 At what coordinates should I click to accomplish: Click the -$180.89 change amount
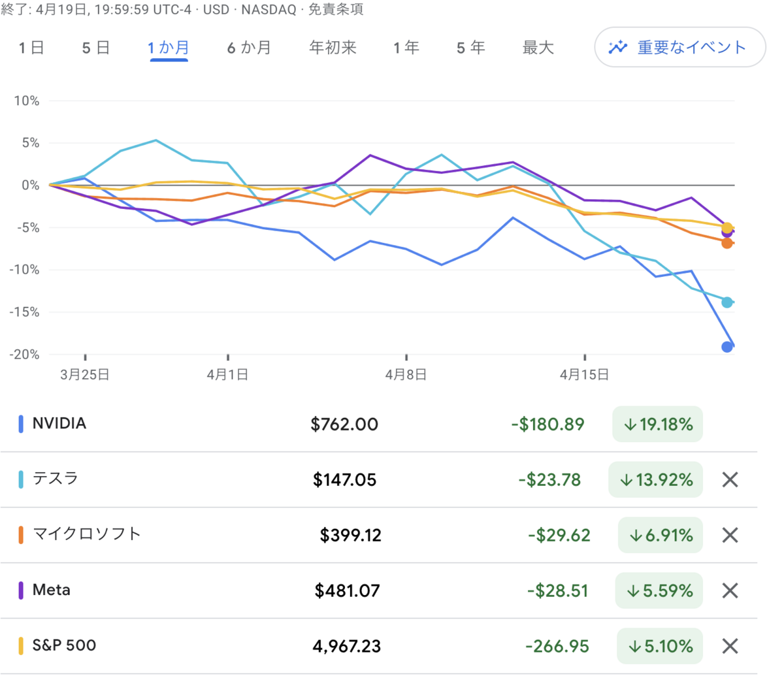(548, 425)
